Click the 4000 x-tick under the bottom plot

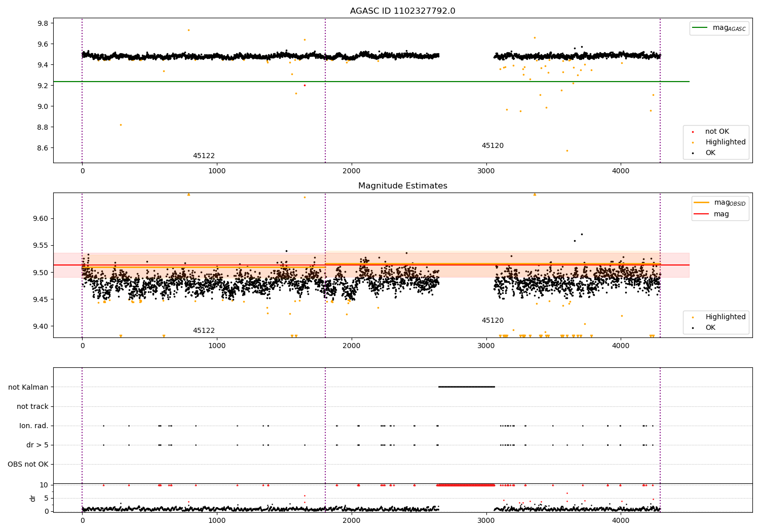point(621,521)
